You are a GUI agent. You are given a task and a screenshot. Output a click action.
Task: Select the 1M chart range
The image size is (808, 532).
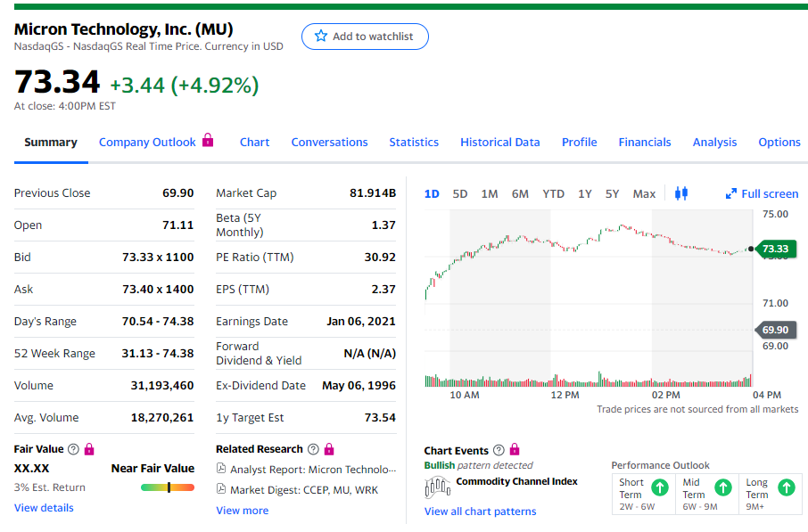[490, 193]
